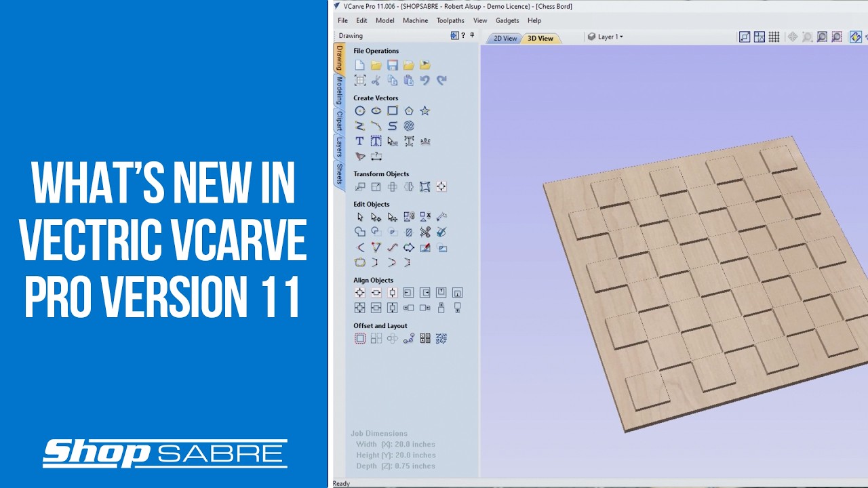The width and height of the screenshot is (868, 488).
Task: Click the Distort Objects icon
Action: click(x=425, y=186)
